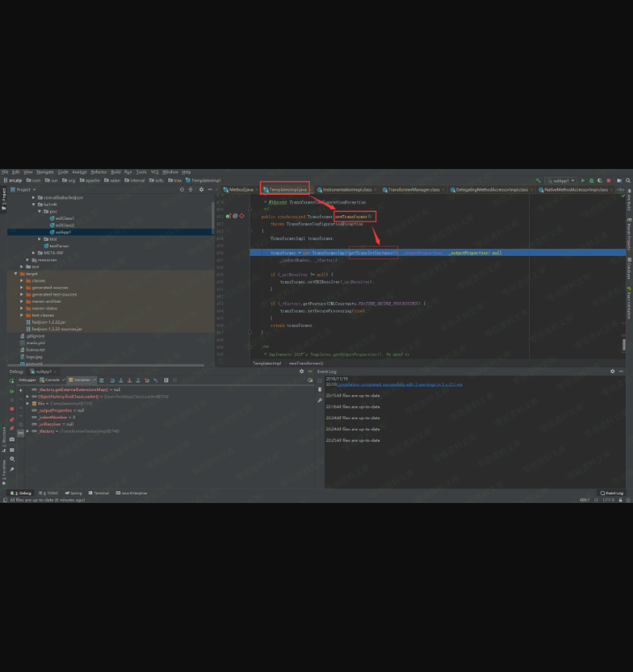Click the override gutter icon in editor

228,215
